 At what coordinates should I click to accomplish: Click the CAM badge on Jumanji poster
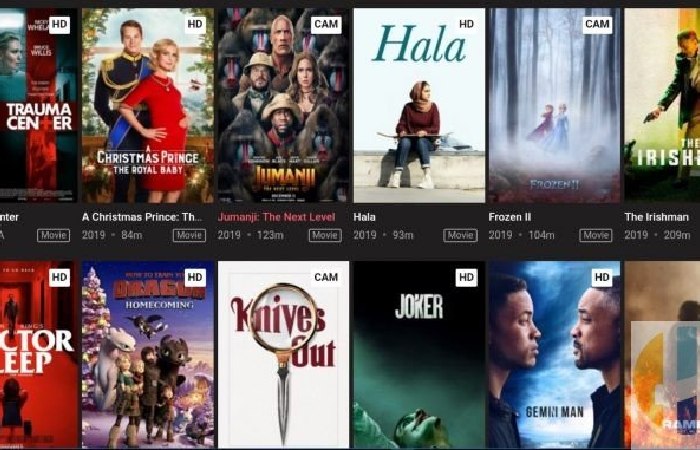tap(326, 24)
